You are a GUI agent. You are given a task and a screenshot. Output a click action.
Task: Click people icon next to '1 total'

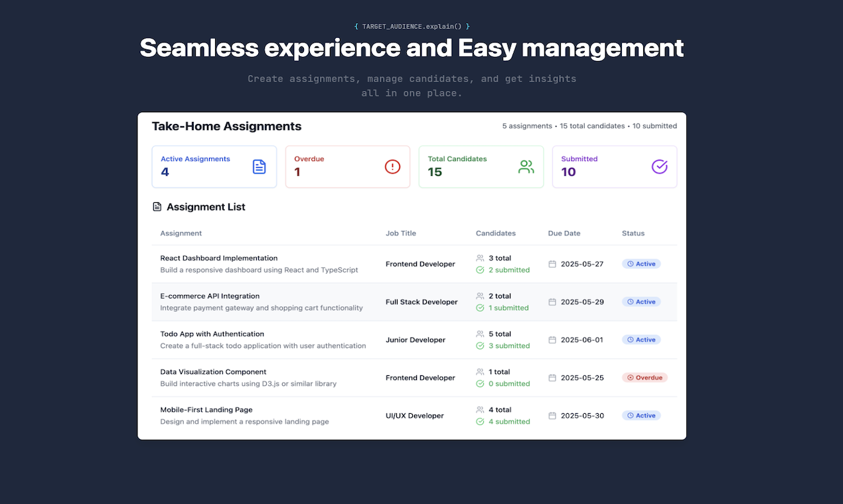(x=480, y=372)
